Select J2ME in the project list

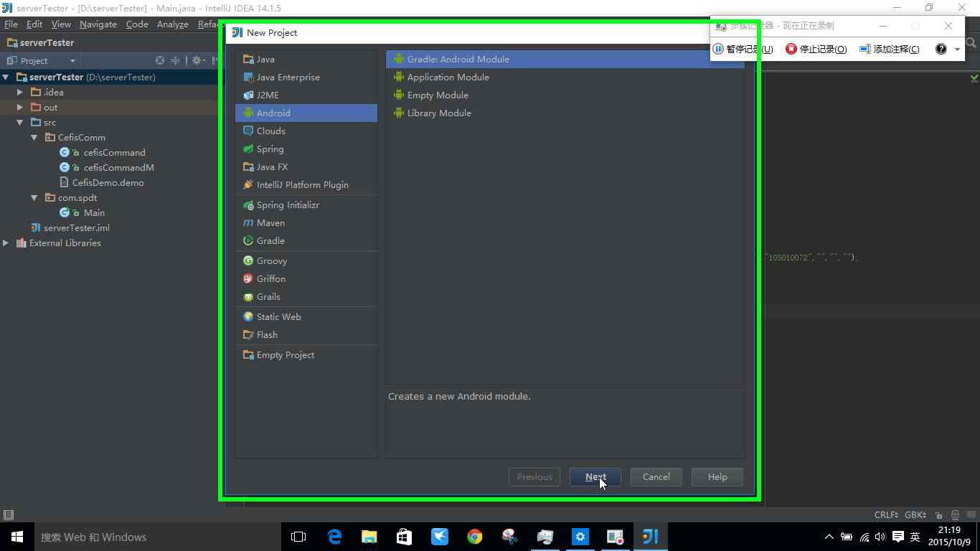(x=306, y=95)
